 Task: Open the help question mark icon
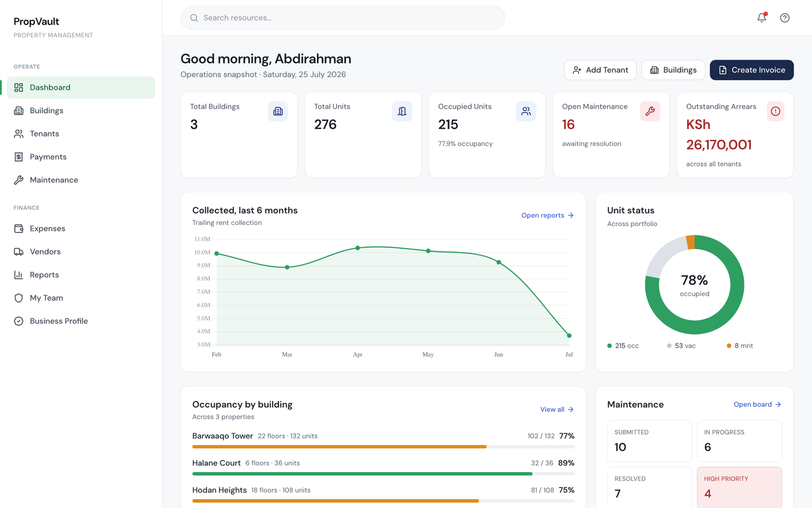tap(785, 18)
